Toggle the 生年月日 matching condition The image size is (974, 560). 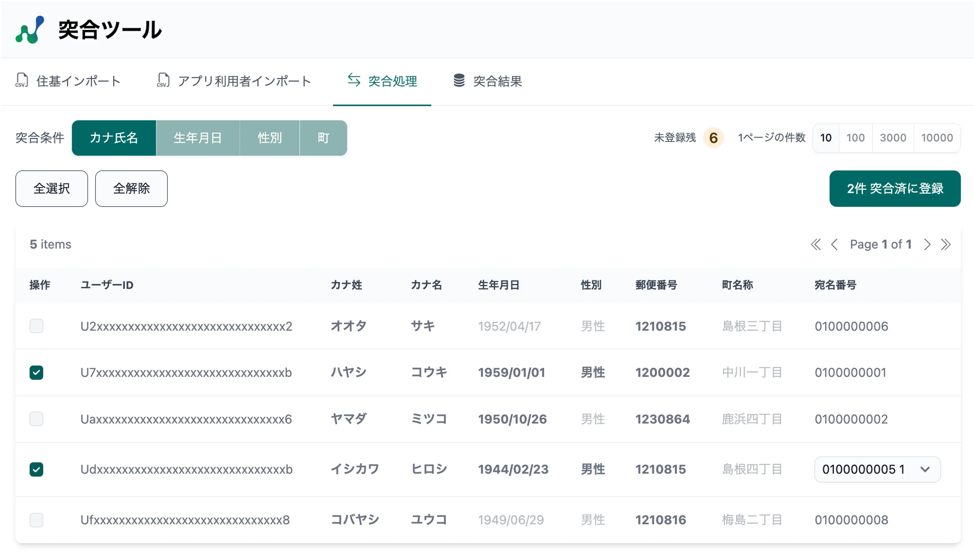198,138
